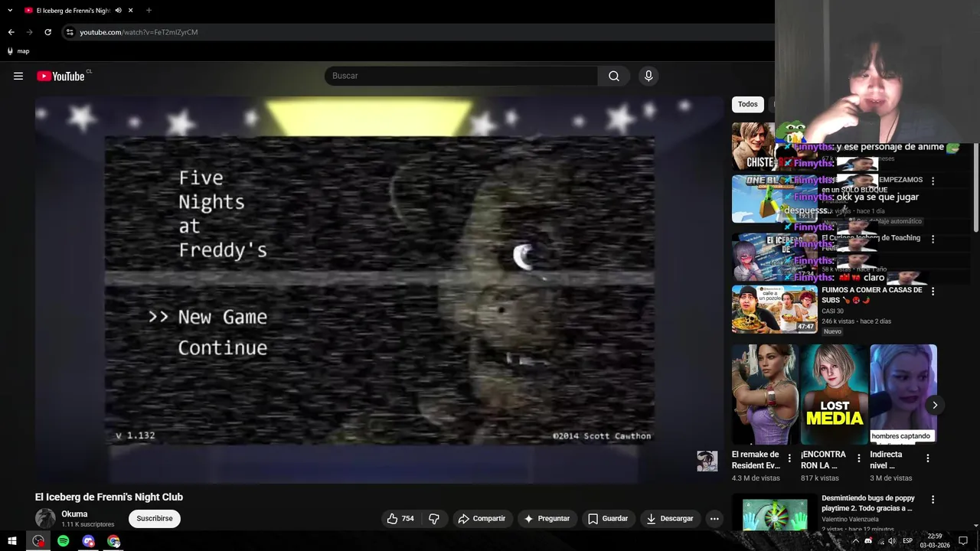This screenshot has height=551, width=980.
Task: Click the CASI 30 channel name
Action: [832, 311]
